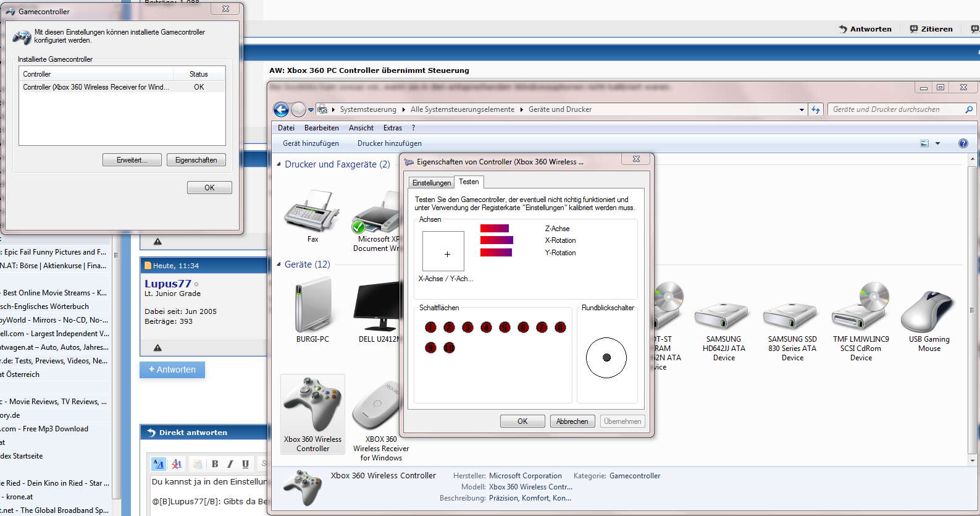This screenshot has height=516, width=980.
Task: Expand the Systemsteuerung breadcrumb arrow
Action: [x=404, y=109]
